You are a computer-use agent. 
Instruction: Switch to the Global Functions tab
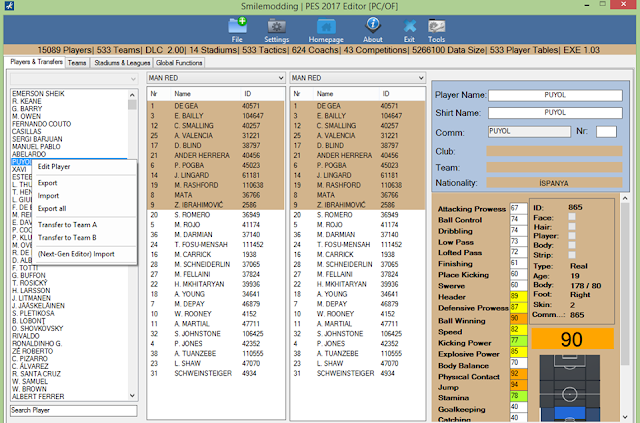(179, 63)
